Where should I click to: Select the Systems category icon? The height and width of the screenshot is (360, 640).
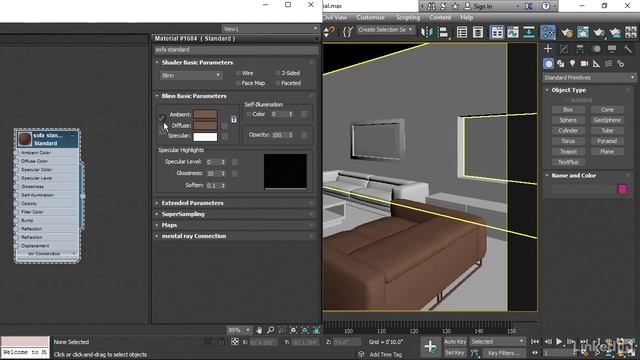coord(620,64)
